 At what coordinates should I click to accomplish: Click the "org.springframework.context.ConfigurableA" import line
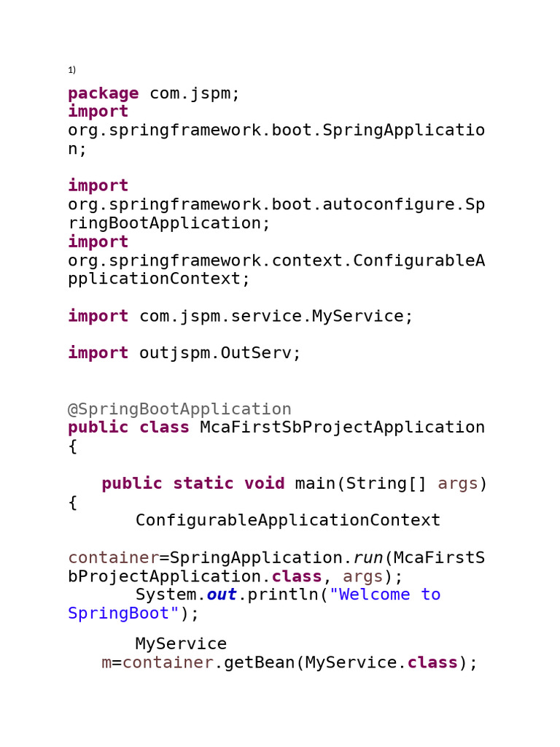pos(276,260)
